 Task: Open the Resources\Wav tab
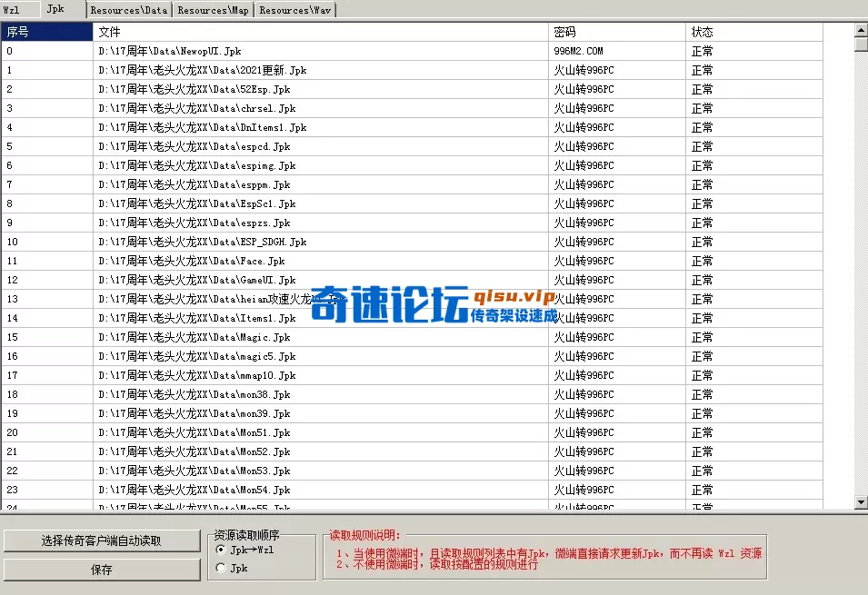coord(294,9)
